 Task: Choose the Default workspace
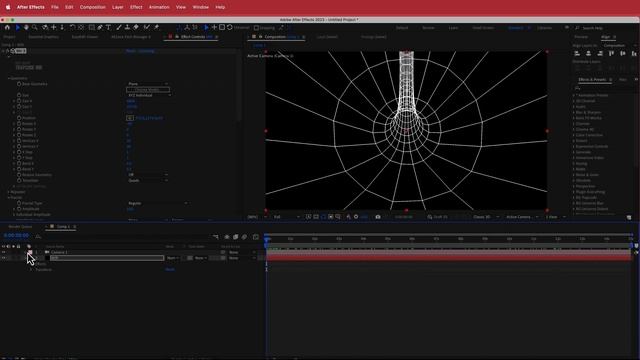click(402, 28)
